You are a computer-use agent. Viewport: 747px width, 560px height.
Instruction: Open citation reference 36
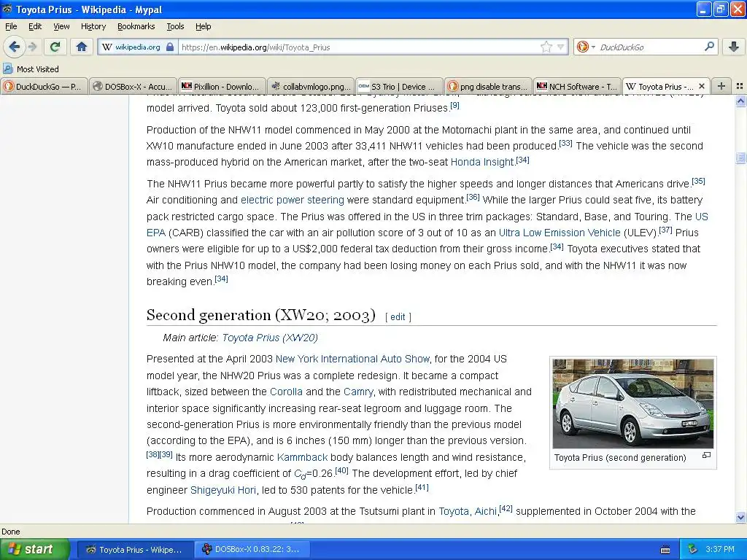[473, 197]
